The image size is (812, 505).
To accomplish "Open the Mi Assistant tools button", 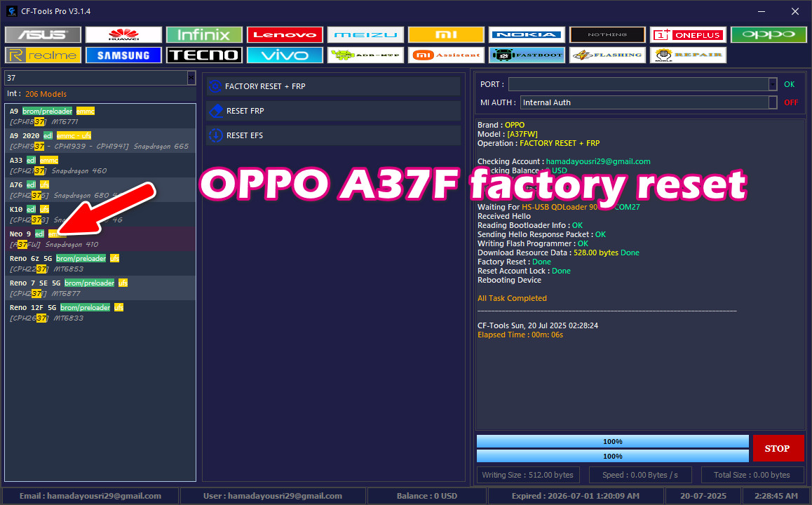I will click(447, 55).
